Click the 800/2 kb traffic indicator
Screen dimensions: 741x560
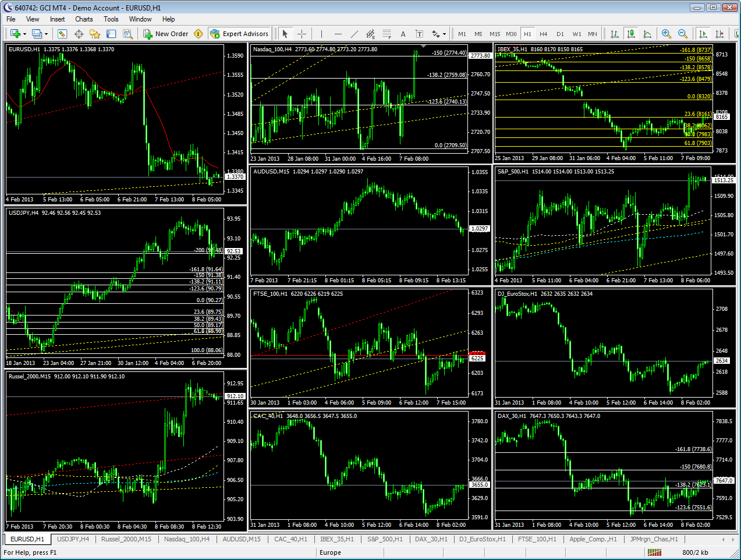(x=695, y=552)
